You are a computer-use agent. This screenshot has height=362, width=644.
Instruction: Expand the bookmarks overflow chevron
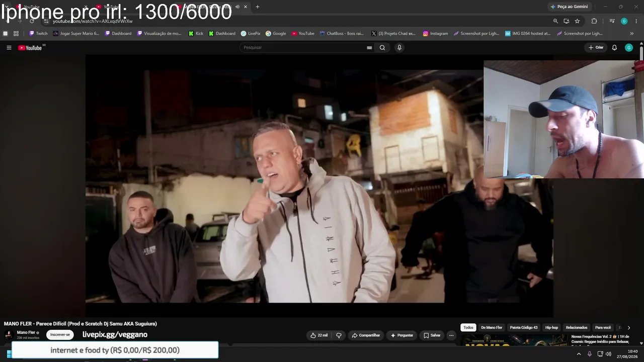[x=631, y=34]
